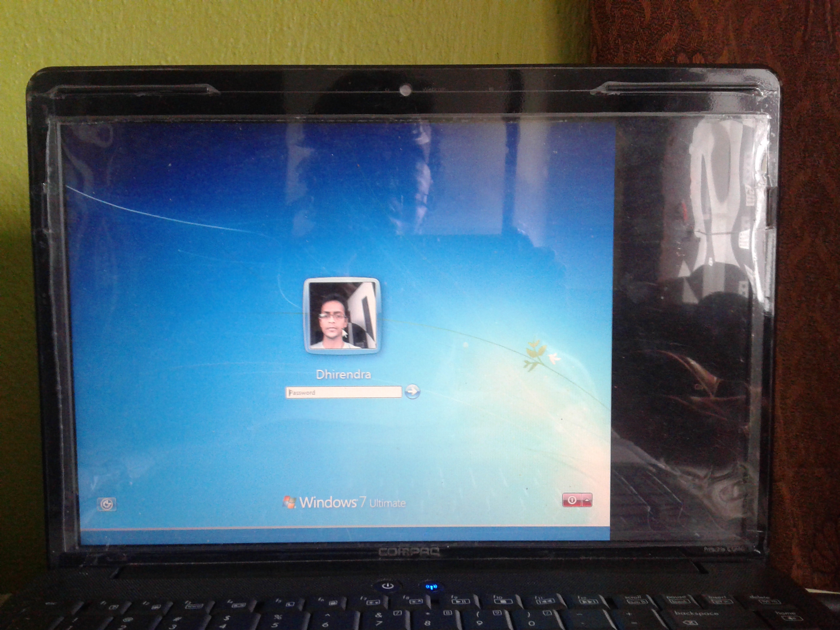
Task: Click the Dhirendra username label
Action: click(343, 374)
